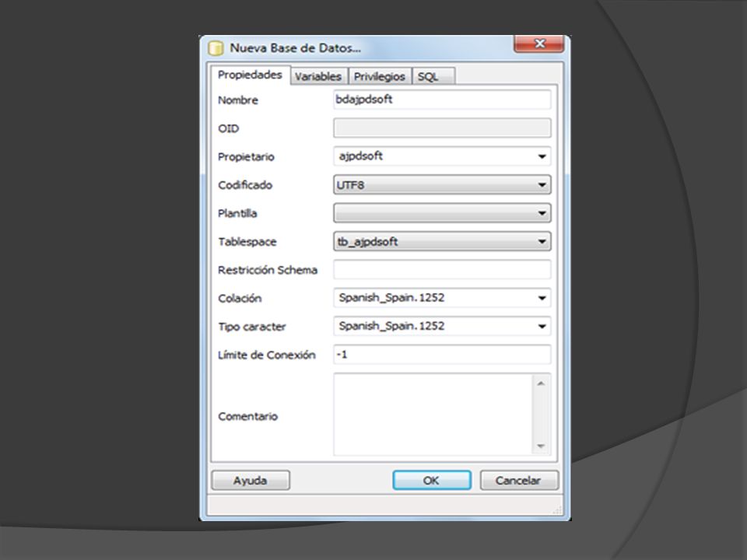Click the Nombre label
Screen dimensions: 747x560
(x=238, y=100)
